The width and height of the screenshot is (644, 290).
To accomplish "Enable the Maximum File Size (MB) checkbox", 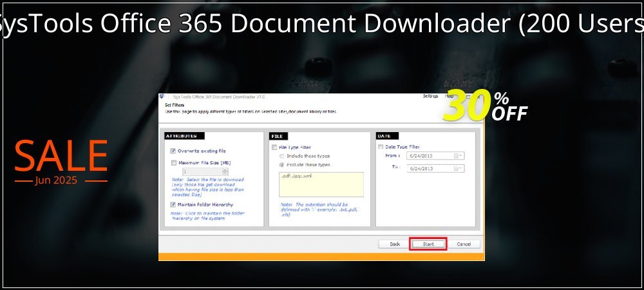I will click(x=173, y=162).
